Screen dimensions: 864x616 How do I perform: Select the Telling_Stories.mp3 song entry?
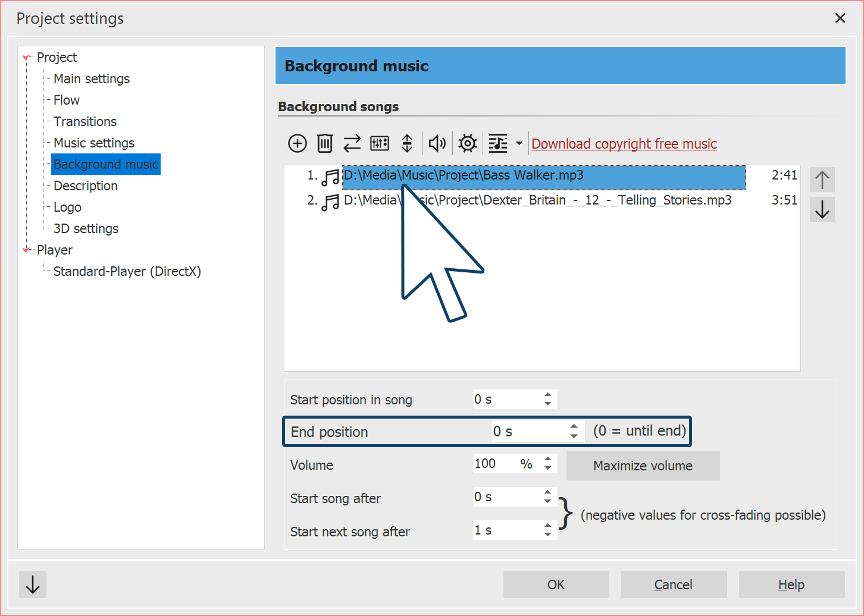tap(537, 200)
